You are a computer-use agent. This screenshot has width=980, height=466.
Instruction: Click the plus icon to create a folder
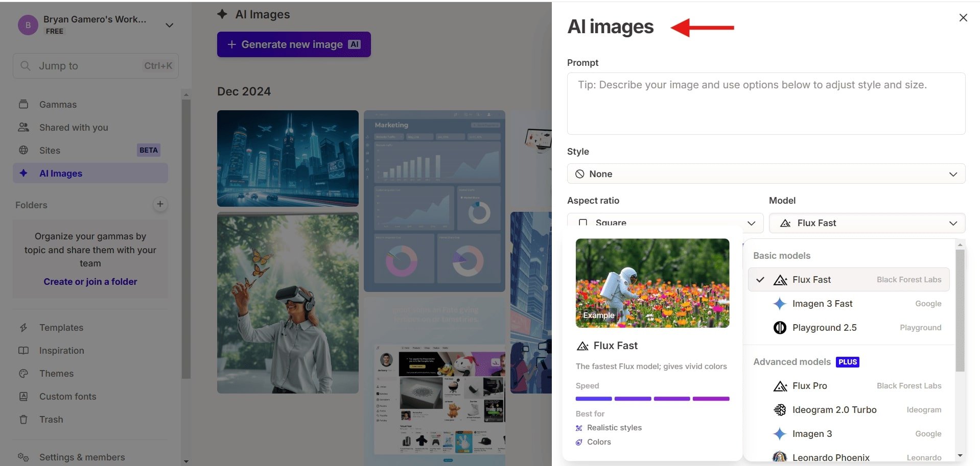click(160, 204)
